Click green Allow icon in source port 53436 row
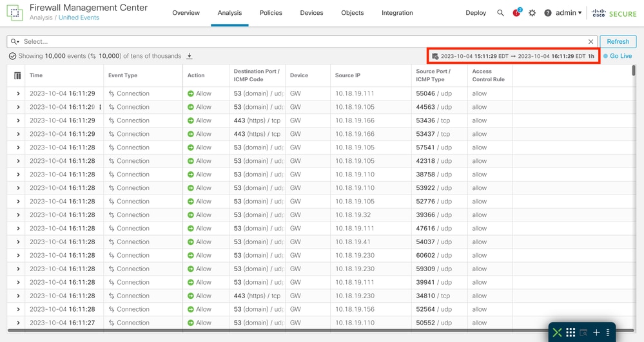This screenshot has width=644, height=342. [191, 120]
